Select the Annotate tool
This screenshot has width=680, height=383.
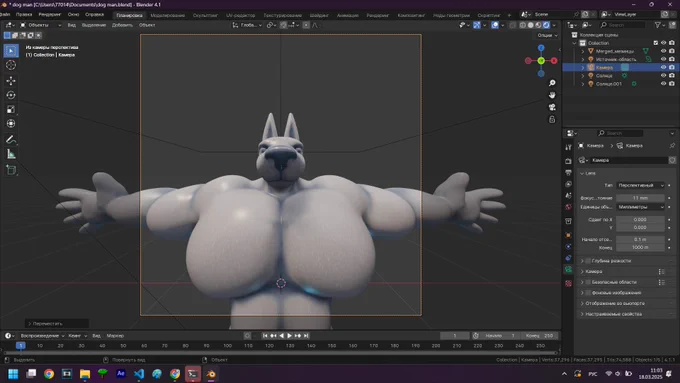tap(11, 140)
